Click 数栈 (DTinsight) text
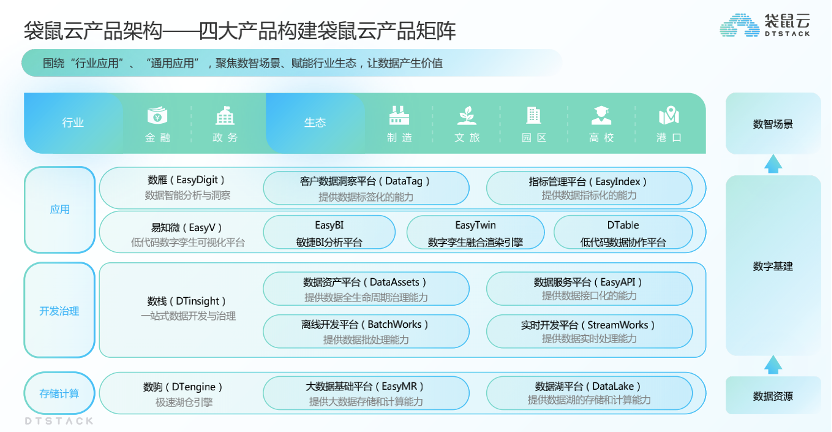The image size is (832, 432). pos(187,301)
